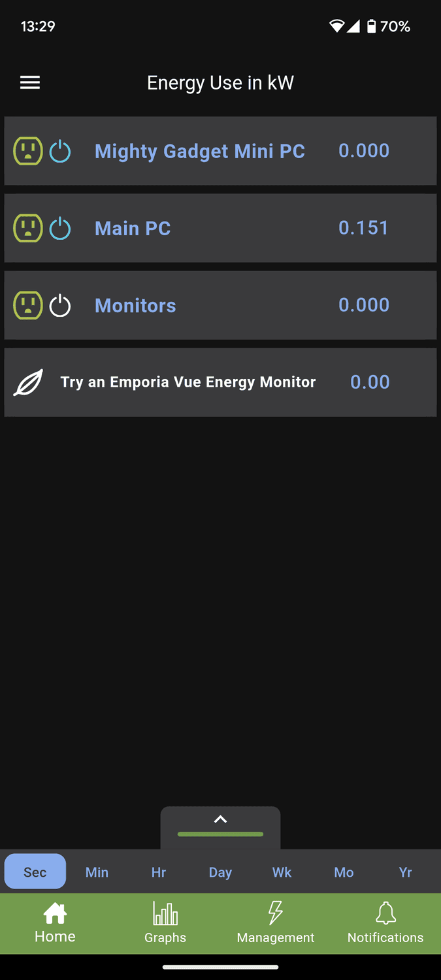This screenshot has width=441, height=980.
Task: Tap the Monitors 0.000 kW reading
Action: [364, 305]
